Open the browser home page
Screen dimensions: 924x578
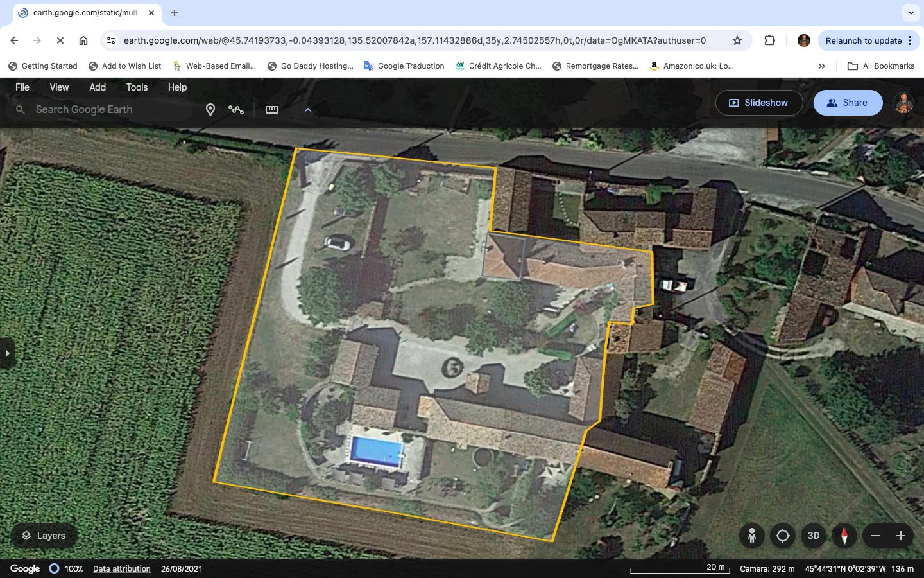(83, 40)
